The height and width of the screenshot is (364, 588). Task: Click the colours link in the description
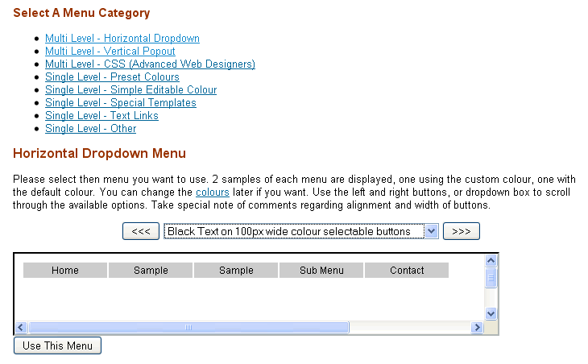pyautogui.click(x=213, y=192)
